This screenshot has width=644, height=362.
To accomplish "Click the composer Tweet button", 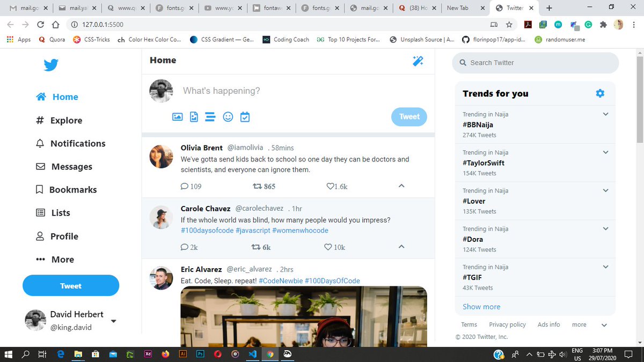I will pyautogui.click(x=409, y=116).
